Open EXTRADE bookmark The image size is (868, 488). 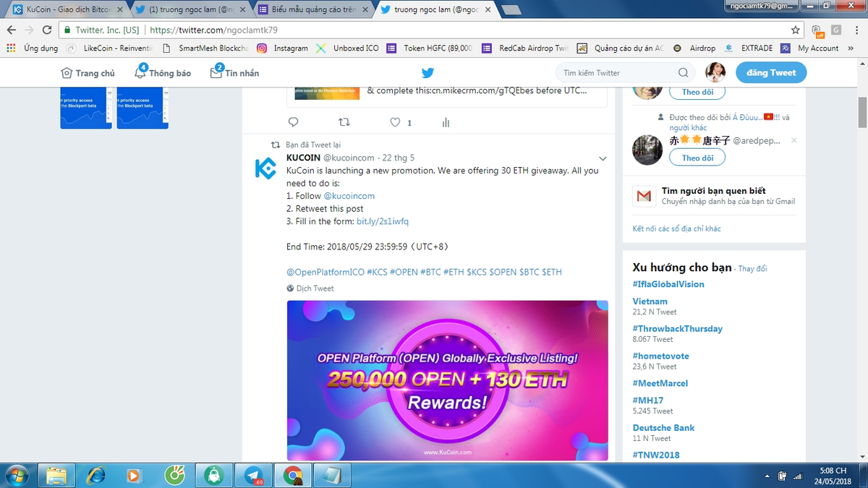coord(749,48)
